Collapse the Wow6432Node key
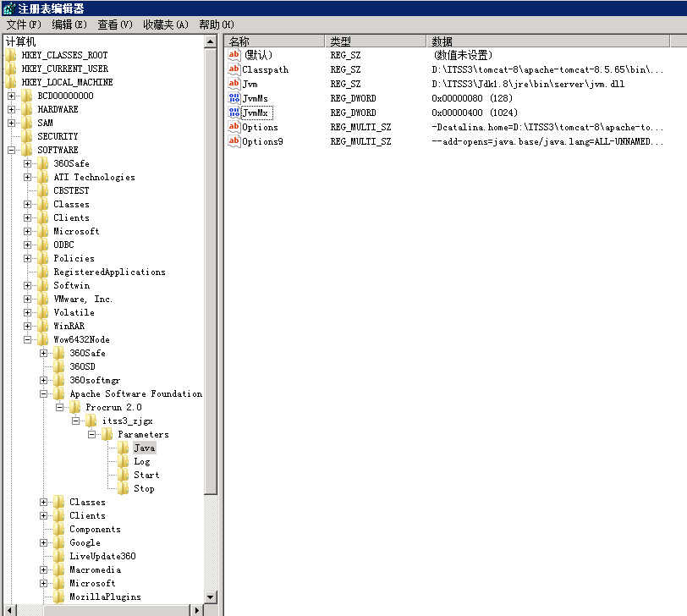 28,339
